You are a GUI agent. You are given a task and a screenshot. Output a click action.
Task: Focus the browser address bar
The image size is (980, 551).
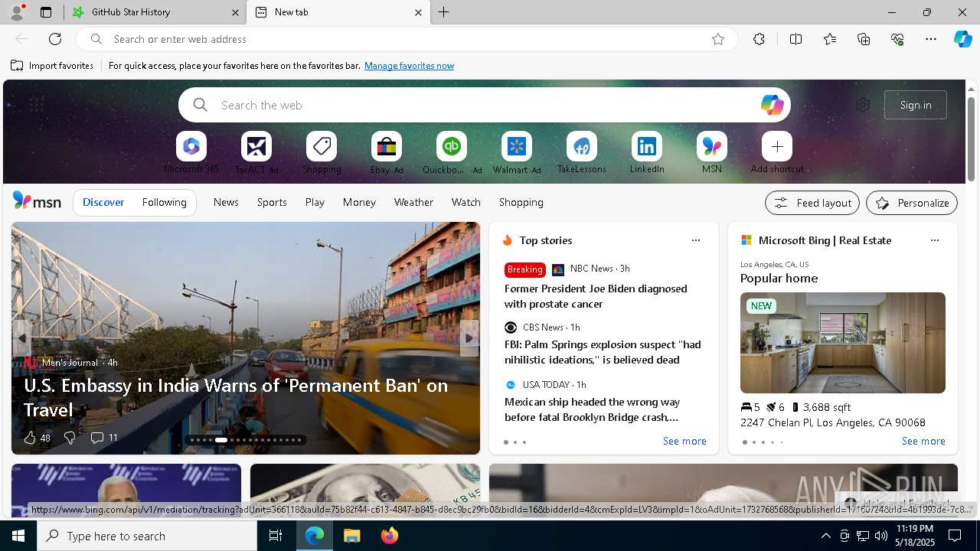tap(406, 39)
